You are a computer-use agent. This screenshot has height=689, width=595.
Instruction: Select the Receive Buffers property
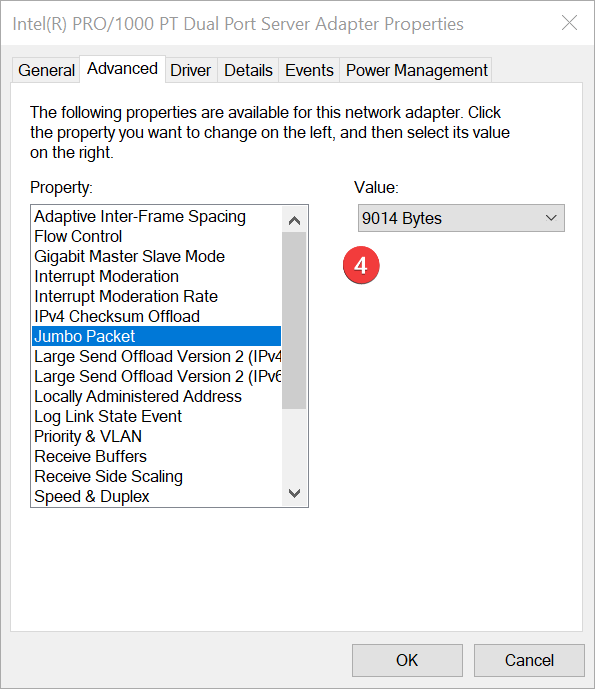(x=156, y=456)
